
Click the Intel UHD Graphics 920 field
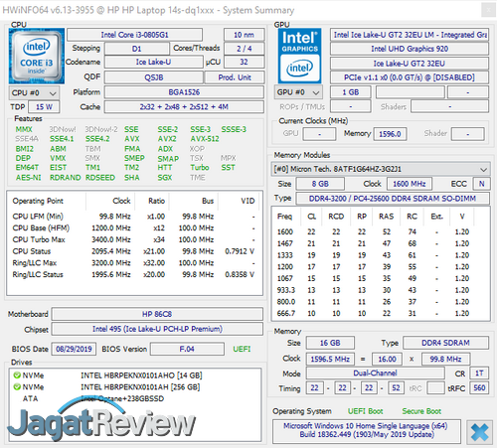[x=410, y=49]
